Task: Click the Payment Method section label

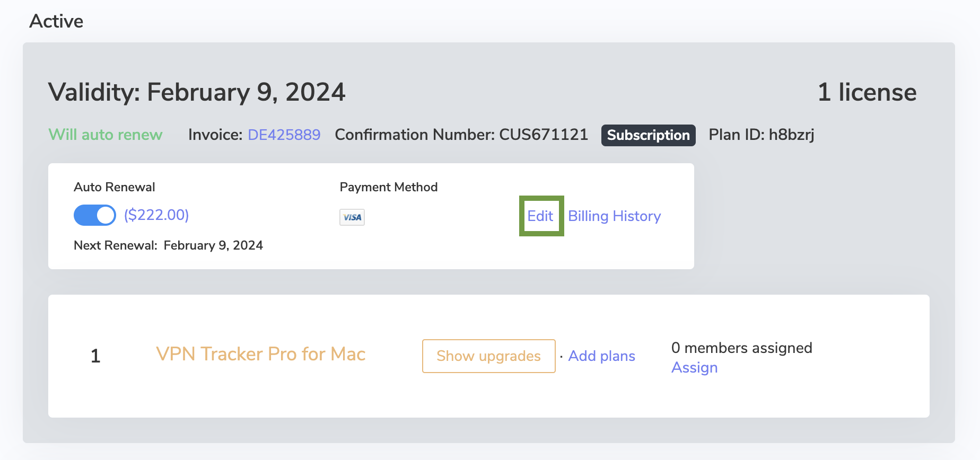Action: tap(389, 187)
